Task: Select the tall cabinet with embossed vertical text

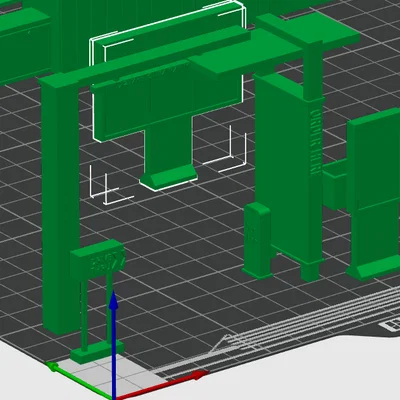Action: point(288,173)
